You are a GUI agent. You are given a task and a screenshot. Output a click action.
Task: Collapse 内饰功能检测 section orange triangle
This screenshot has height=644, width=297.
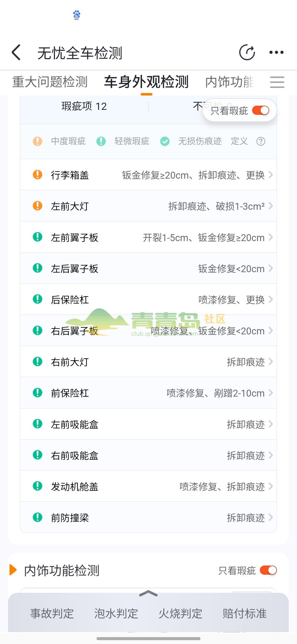pos(13,570)
